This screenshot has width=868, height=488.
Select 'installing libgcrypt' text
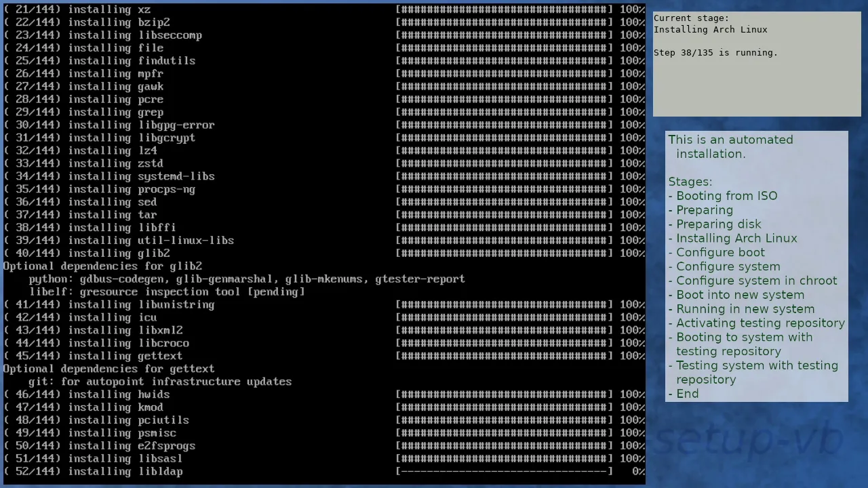132,138
